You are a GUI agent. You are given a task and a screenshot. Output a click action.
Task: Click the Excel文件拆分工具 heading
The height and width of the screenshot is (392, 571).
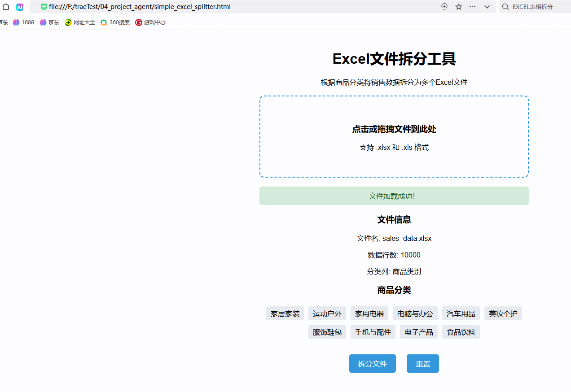point(394,59)
